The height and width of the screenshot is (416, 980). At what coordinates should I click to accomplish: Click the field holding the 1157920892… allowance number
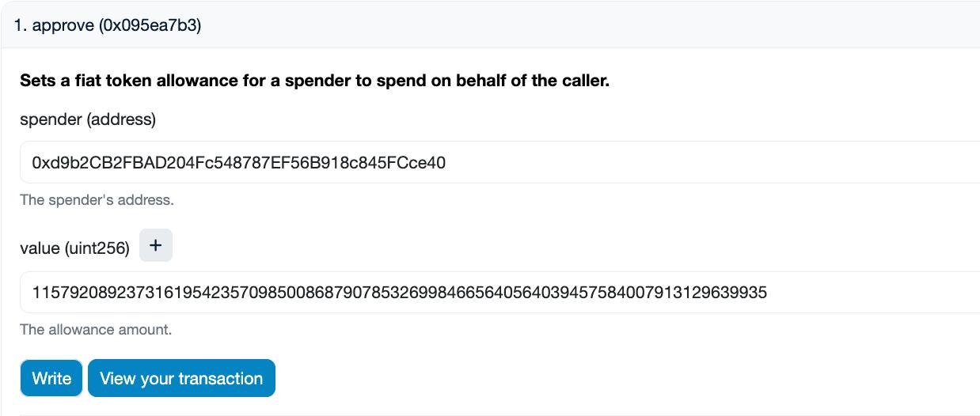(499, 293)
